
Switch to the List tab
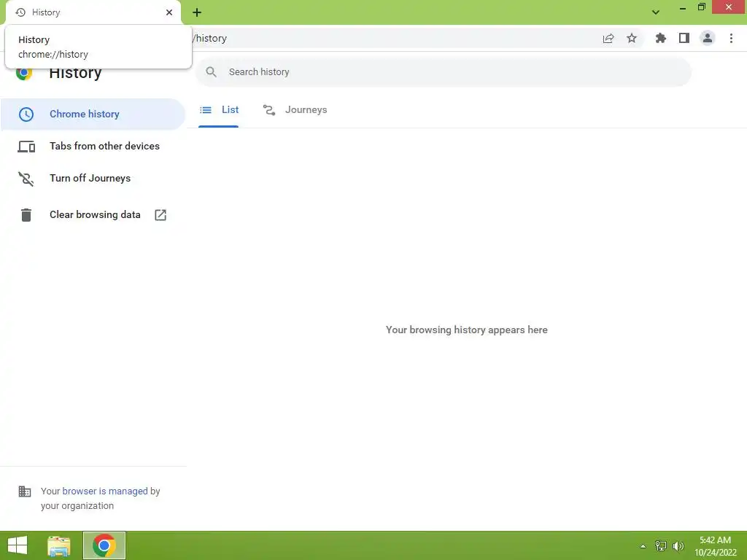coord(219,110)
